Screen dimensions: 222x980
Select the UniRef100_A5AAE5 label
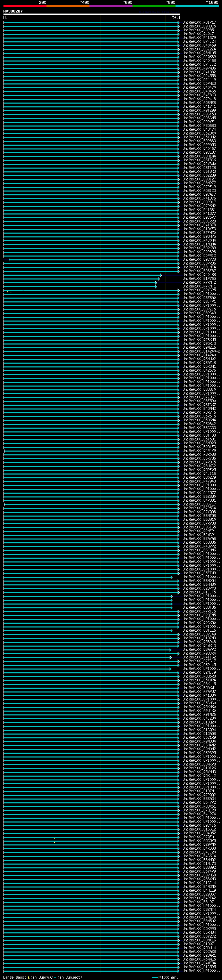point(199,959)
